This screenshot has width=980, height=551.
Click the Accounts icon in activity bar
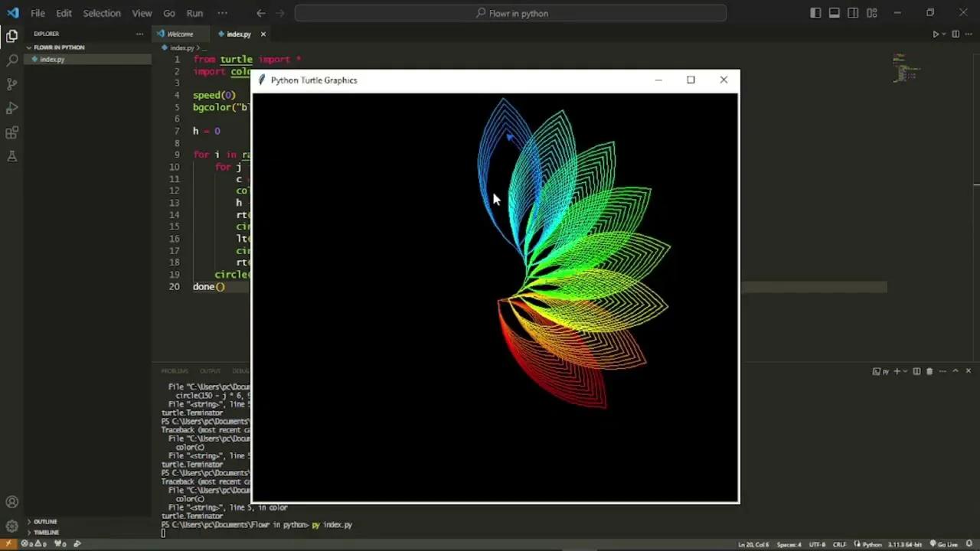coord(11,502)
